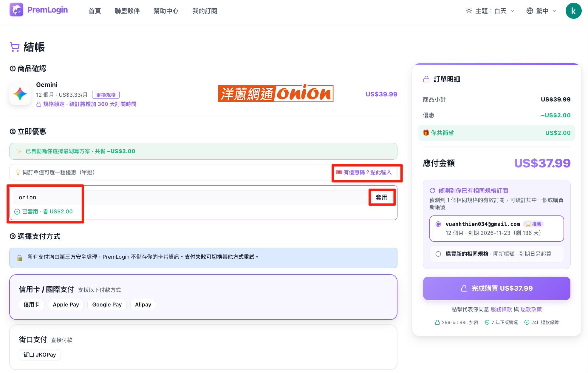Click the 已套用 · 省 US$2.00 status text
588x373 pixels.
(47, 212)
